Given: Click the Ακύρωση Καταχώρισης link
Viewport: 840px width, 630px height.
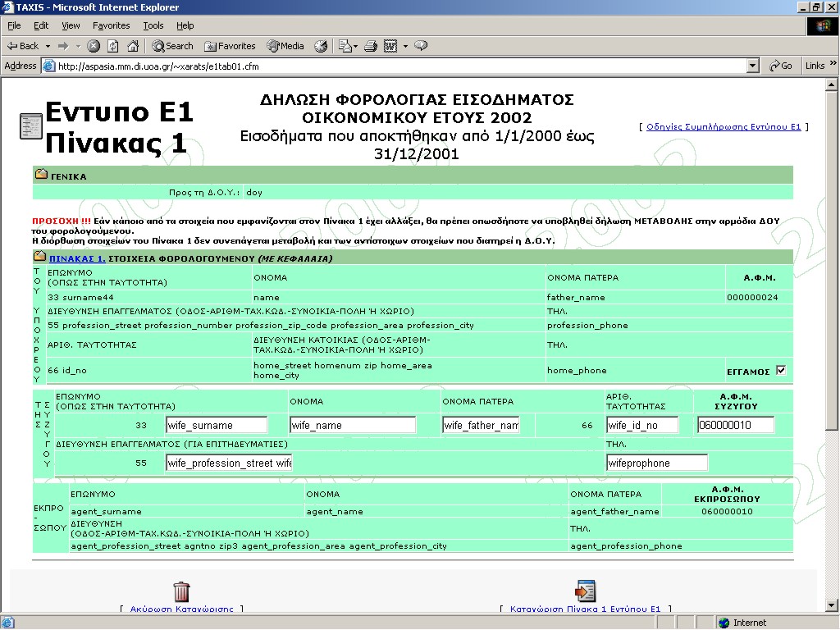Looking at the screenshot, I should click(181, 609).
